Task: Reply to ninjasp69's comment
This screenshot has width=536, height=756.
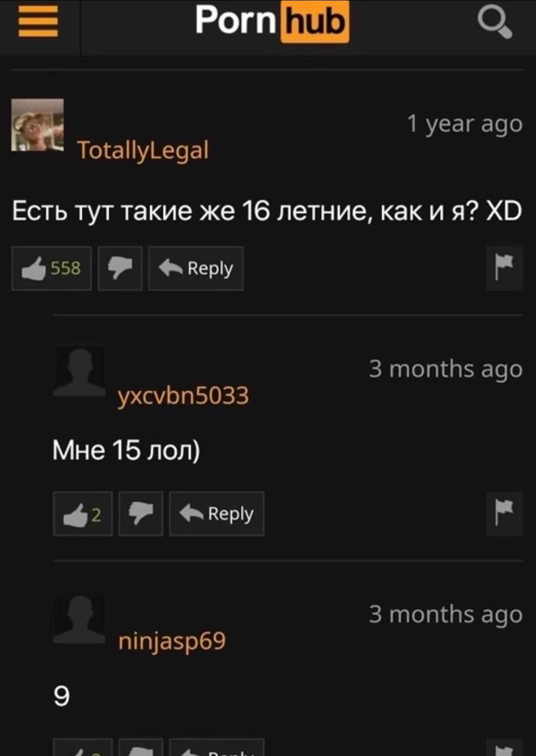Action: [217, 747]
